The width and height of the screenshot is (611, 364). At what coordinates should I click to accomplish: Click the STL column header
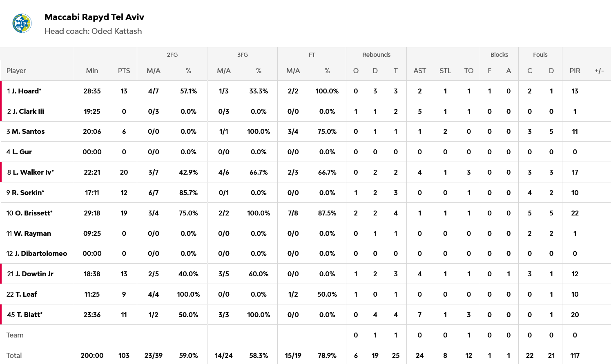coord(445,71)
